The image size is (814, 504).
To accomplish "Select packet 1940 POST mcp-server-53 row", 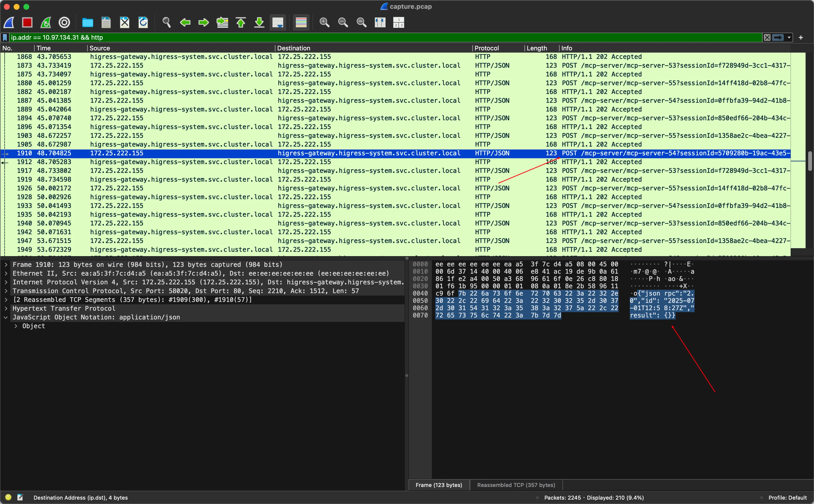I will pyautogui.click(x=395, y=223).
